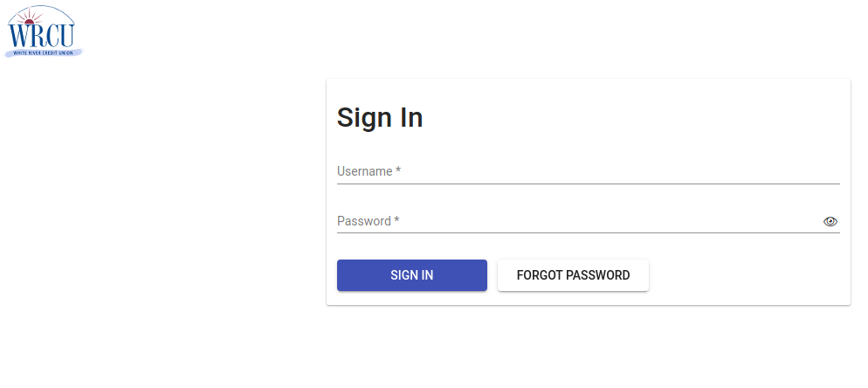Screen dimensions: 868x388
Task: Click the White River Credit Union tagline
Action: click(x=43, y=52)
